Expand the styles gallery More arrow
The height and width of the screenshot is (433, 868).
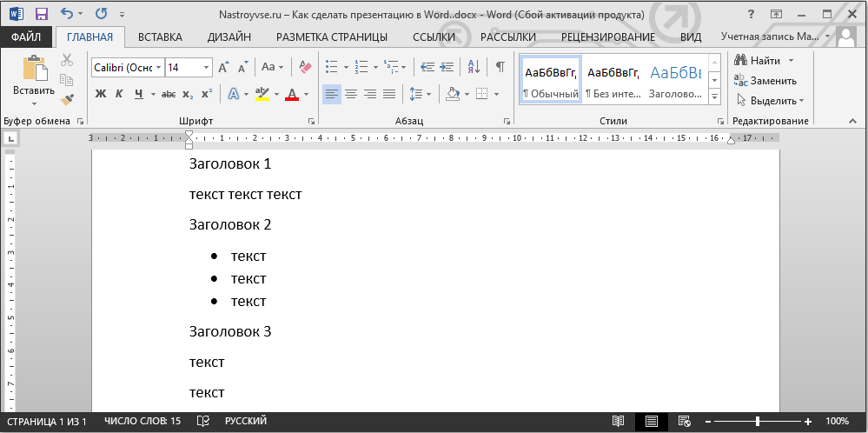coord(715,97)
